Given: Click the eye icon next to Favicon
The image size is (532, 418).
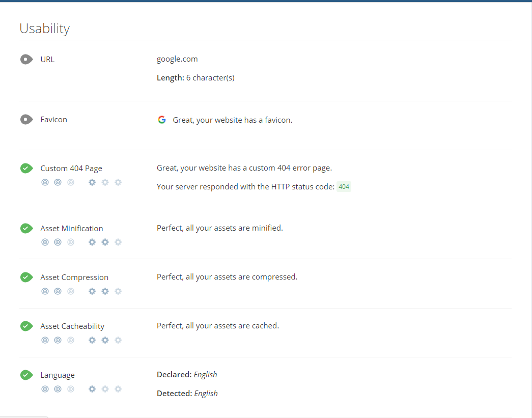Looking at the screenshot, I should (x=26, y=120).
